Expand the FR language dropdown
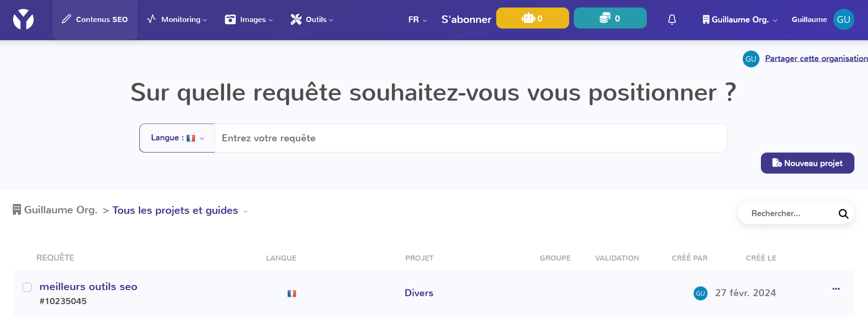868x328 pixels. pyautogui.click(x=418, y=20)
